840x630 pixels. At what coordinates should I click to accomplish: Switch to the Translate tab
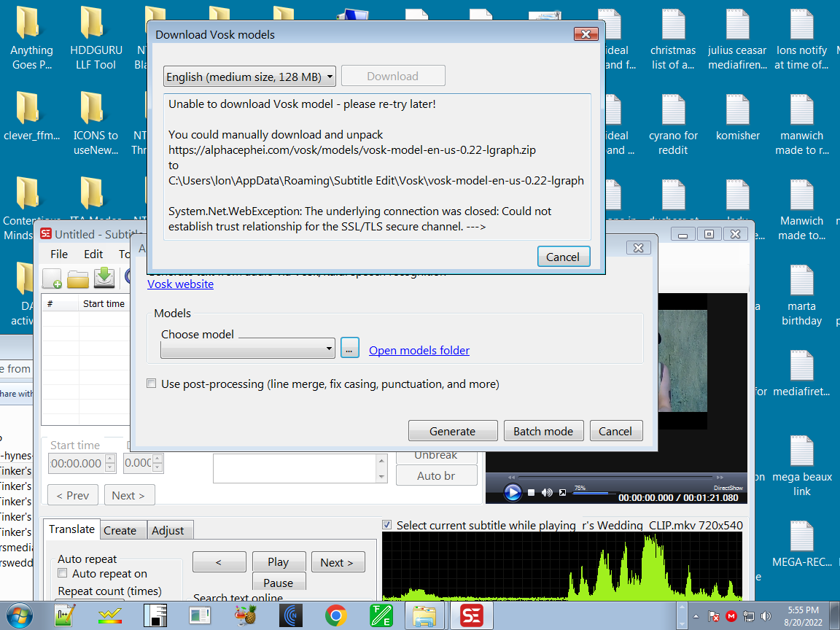(x=71, y=529)
